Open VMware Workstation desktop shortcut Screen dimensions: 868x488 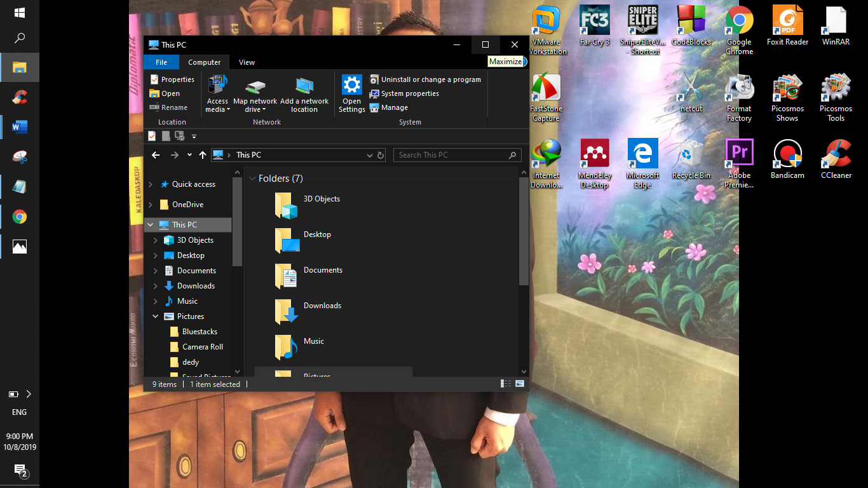click(546, 30)
